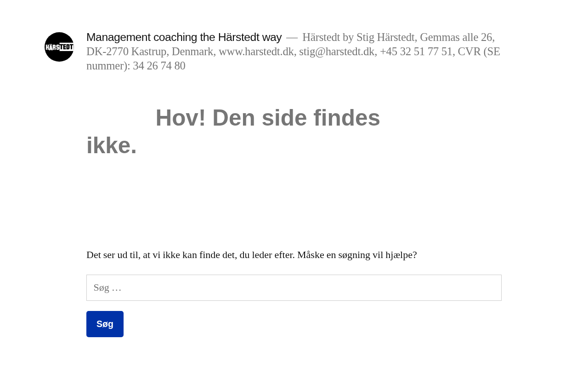The width and height of the screenshot is (588, 368).
Task: Click the www.harstedt.dk website address text
Action: (x=256, y=52)
